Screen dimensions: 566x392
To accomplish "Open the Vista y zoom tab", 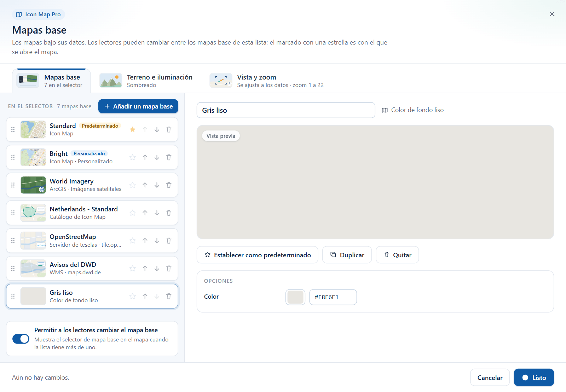I will 267,81.
